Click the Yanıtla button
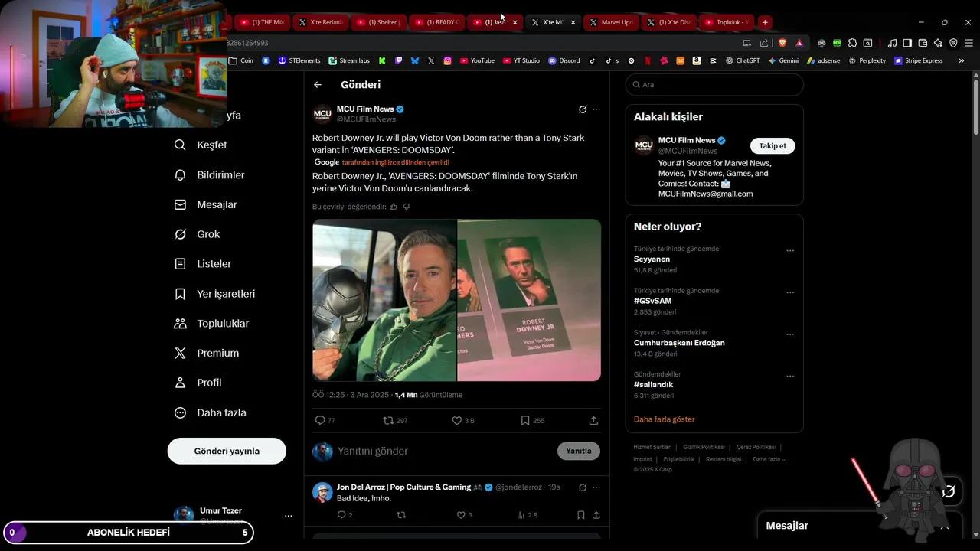980x551 pixels. 579,451
